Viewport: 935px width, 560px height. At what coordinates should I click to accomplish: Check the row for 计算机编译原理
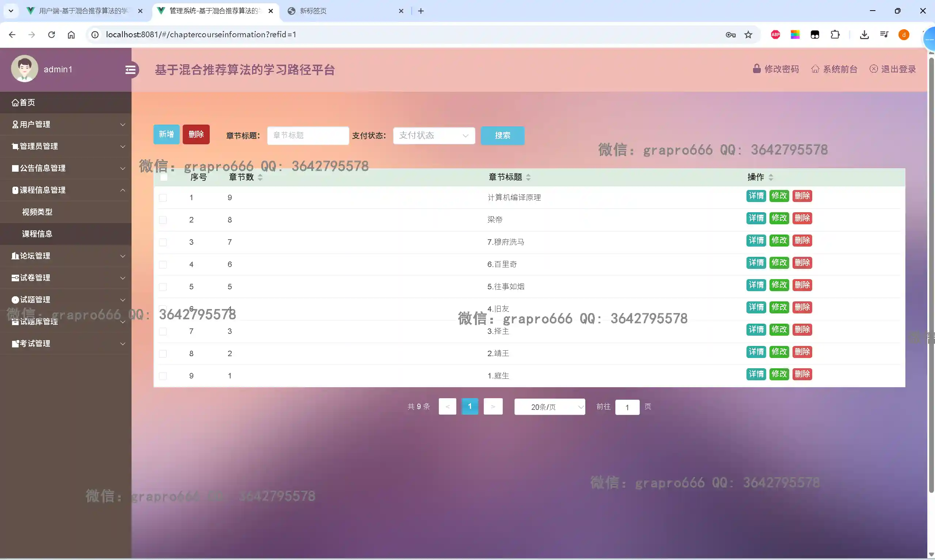click(163, 198)
